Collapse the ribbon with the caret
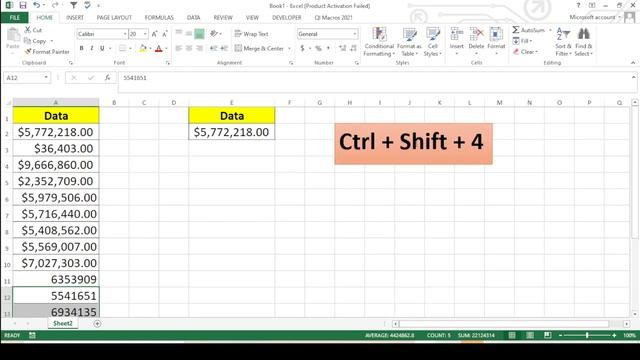 (633, 63)
